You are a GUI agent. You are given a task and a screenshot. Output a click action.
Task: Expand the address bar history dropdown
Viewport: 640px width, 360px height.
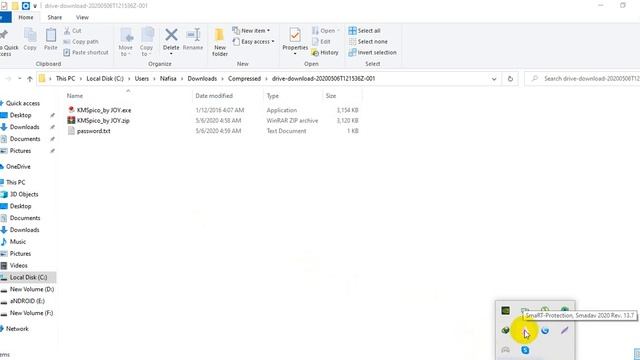pos(494,79)
